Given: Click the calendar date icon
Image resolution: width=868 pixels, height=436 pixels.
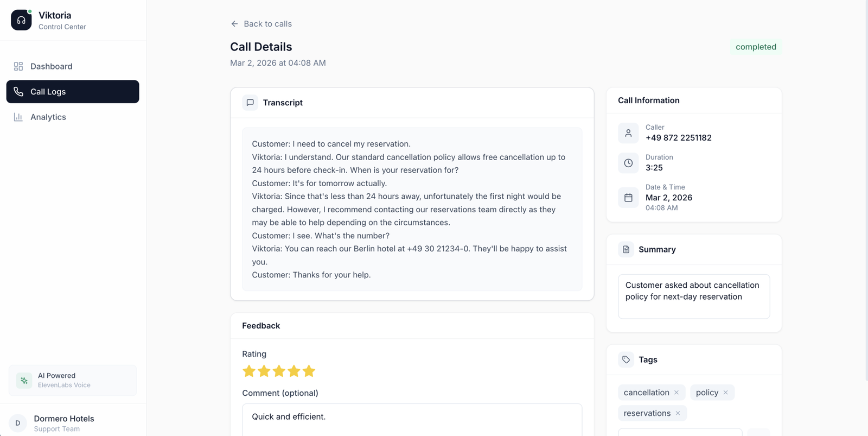Looking at the screenshot, I should click(x=628, y=198).
